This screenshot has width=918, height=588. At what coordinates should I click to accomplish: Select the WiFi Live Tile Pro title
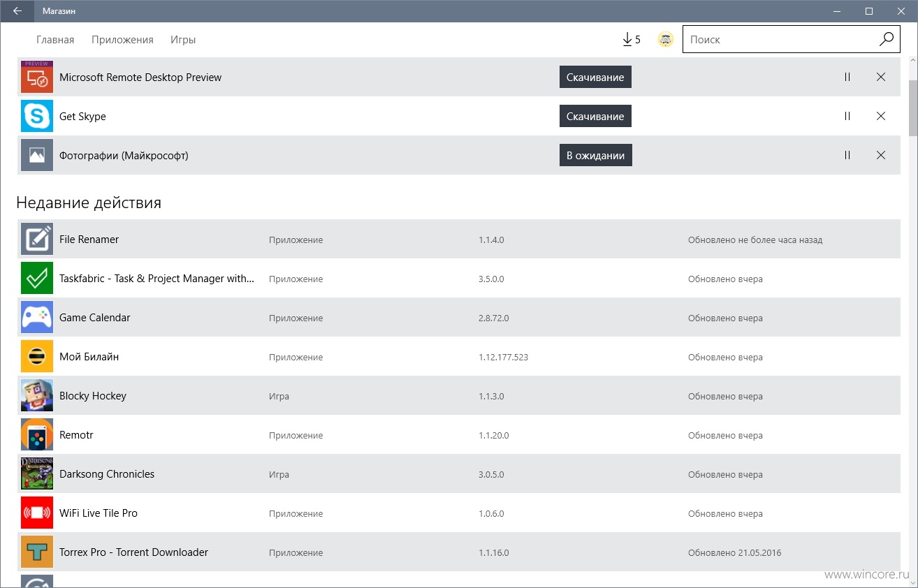coord(99,513)
